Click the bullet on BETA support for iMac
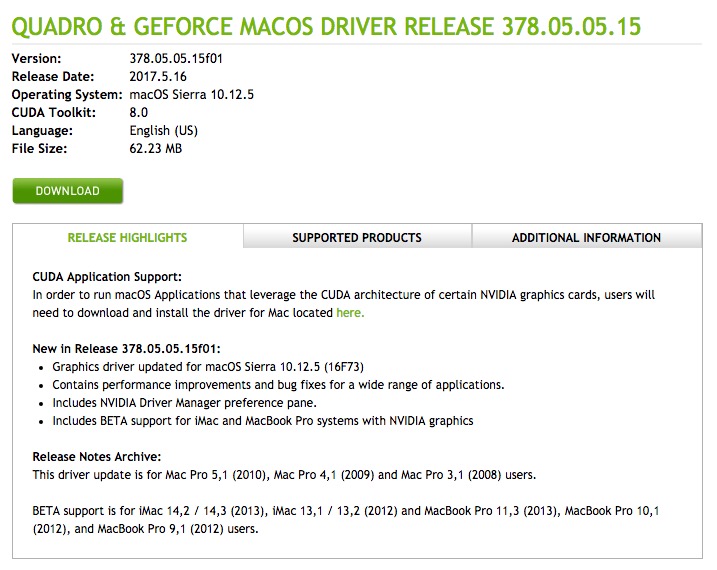 (x=263, y=421)
